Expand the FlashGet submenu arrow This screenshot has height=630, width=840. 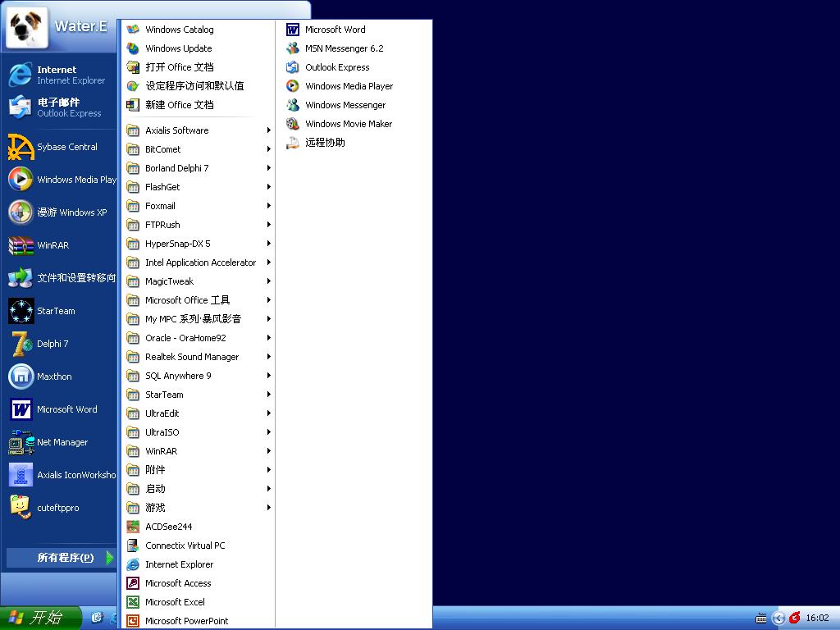pyautogui.click(x=268, y=187)
